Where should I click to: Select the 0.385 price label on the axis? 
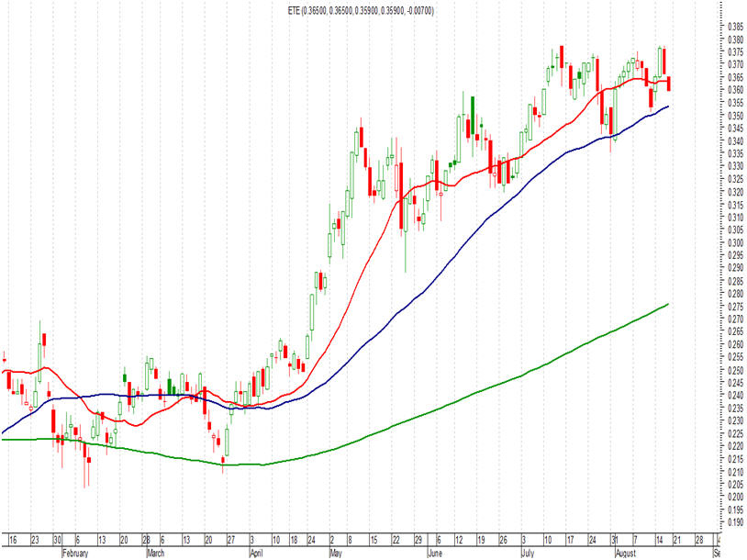pos(737,27)
